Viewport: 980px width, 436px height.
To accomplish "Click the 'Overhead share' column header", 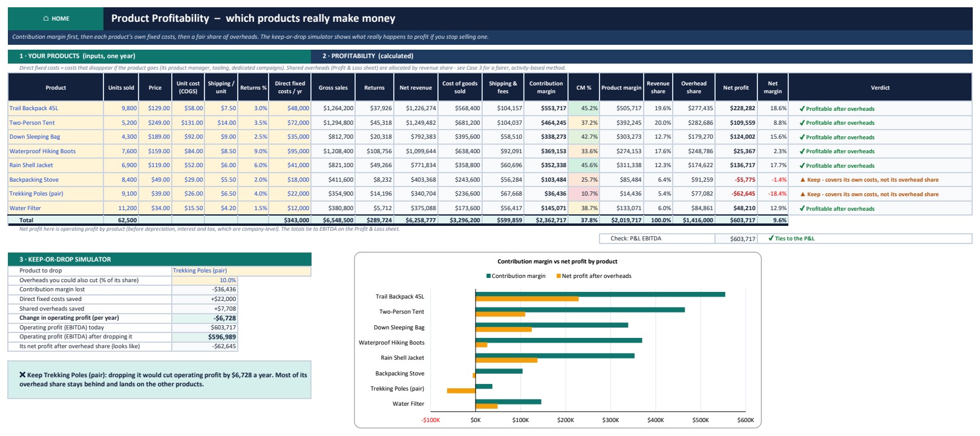I will [694, 88].
